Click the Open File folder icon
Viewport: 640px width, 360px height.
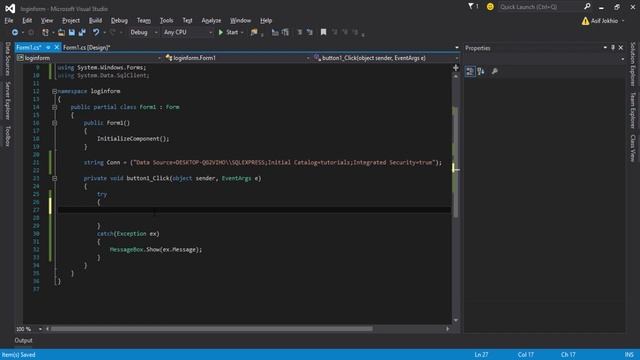pyautogui.click(x=61, y=32)
